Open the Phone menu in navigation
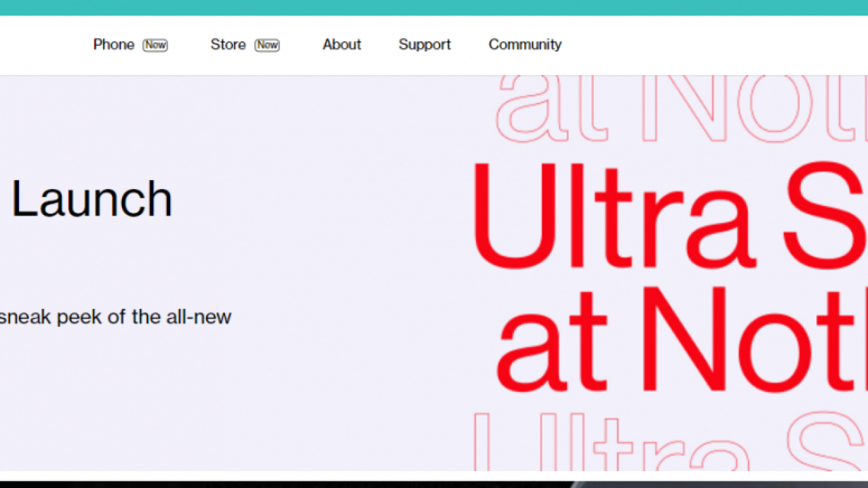 tap(113, 45)
